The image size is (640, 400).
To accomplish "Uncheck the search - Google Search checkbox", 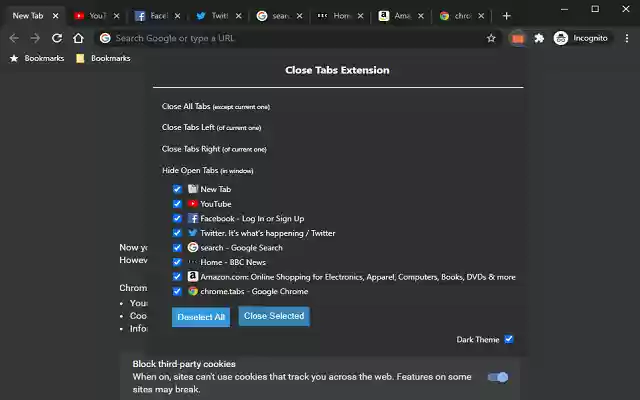I will 177,248.
